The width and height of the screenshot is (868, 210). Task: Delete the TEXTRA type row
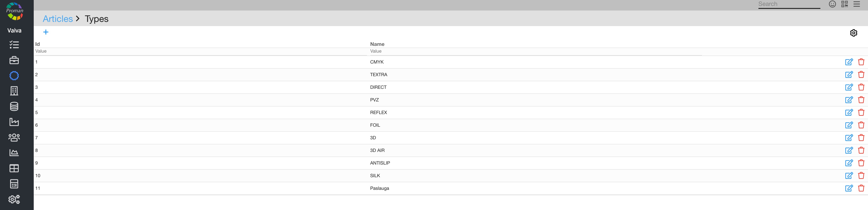[x=861, y=75]
